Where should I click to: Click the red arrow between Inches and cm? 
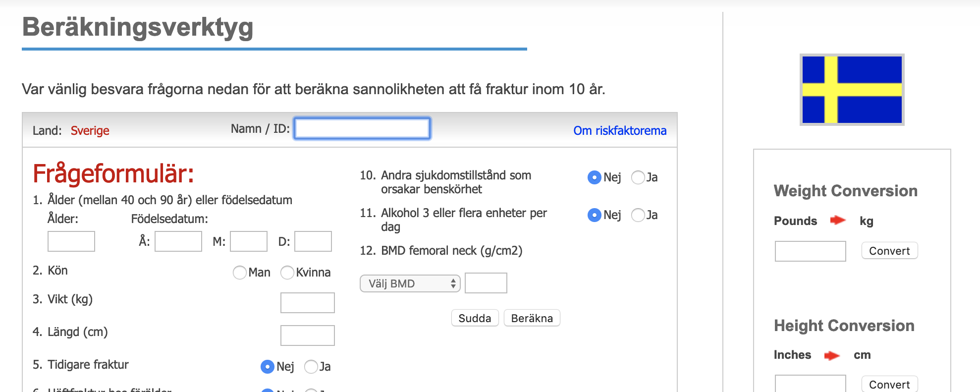coord(832,355)
